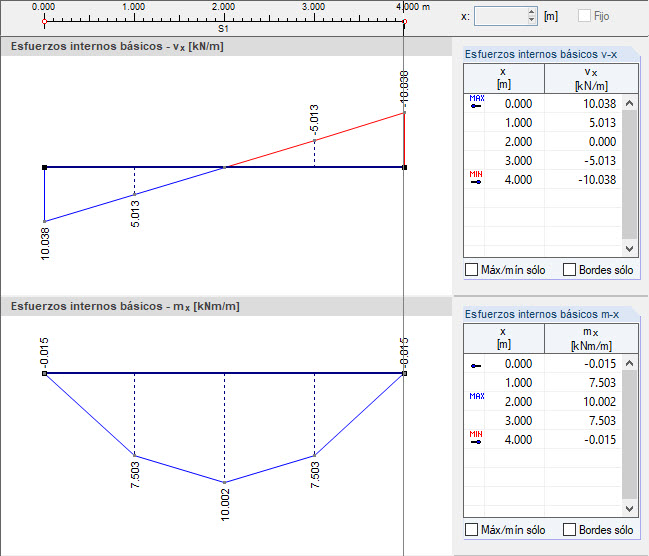This screenshot has height=556, width=649.
Task: Click 'Esfuerzos internos básicos v-x' panel heading
Action: [541, 54]
